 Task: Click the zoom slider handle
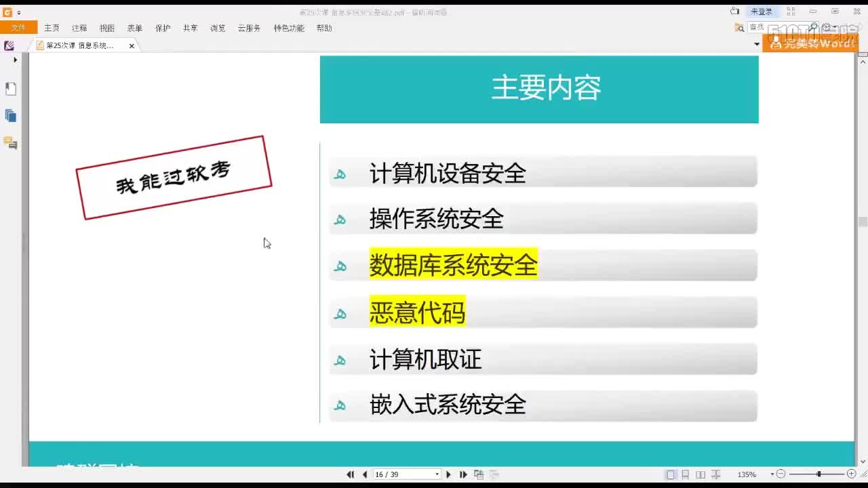[819, 474]
